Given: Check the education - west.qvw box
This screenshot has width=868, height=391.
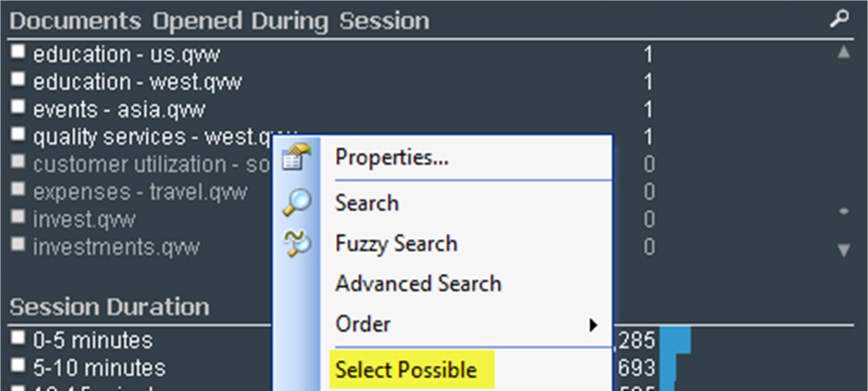Looking at the screenshot, I should [x=19, y=79].
